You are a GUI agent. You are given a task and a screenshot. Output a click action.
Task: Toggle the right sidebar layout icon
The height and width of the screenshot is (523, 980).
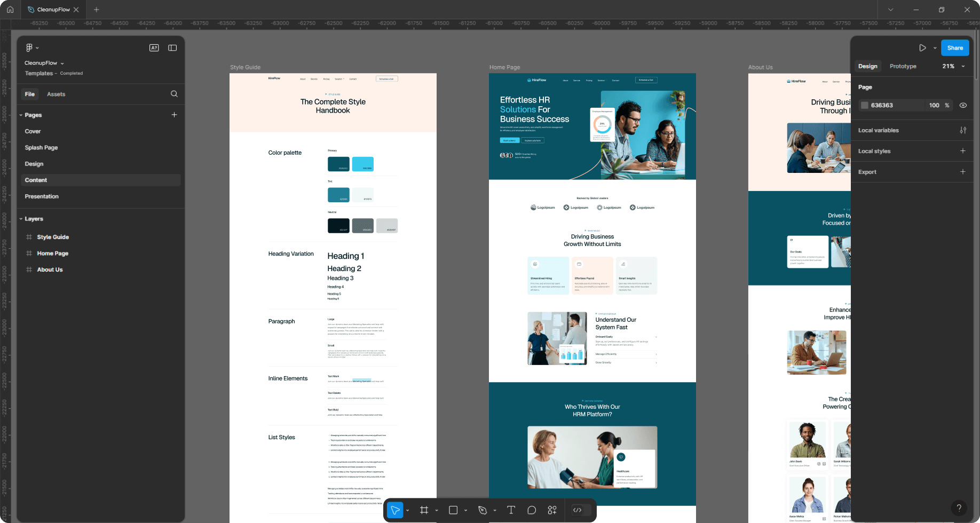pos(172,47)
